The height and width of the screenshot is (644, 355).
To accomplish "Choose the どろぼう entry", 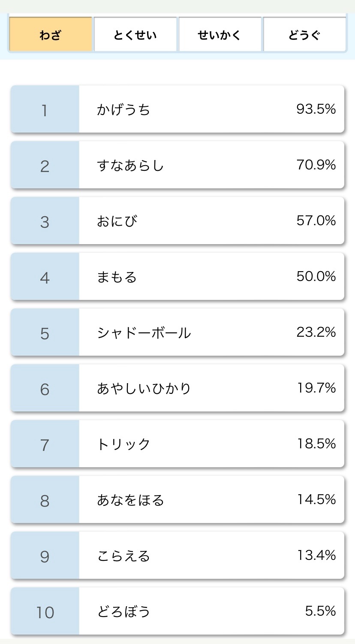I will [177, 611].
